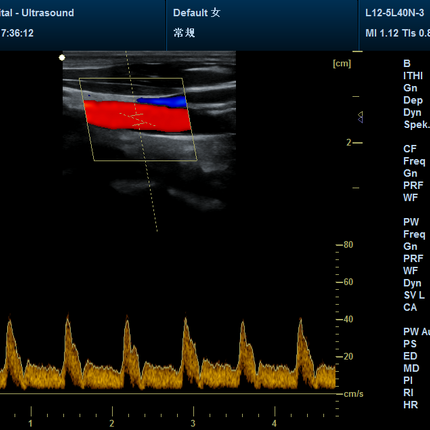Click the "Dep" depth parameter label
This screenshot has width=430, height=430.
click(x=413, y=100)
